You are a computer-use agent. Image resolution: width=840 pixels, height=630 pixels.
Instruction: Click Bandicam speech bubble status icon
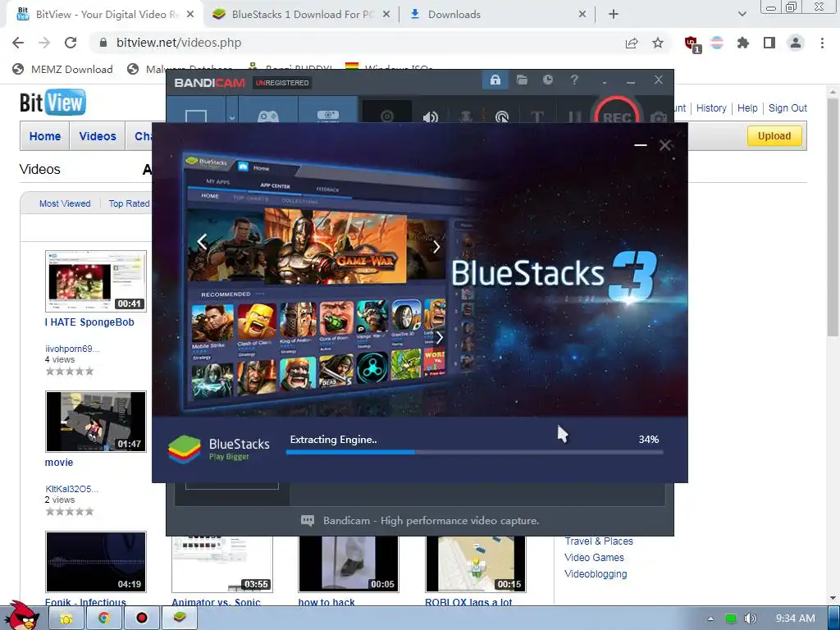pos(308,520)
